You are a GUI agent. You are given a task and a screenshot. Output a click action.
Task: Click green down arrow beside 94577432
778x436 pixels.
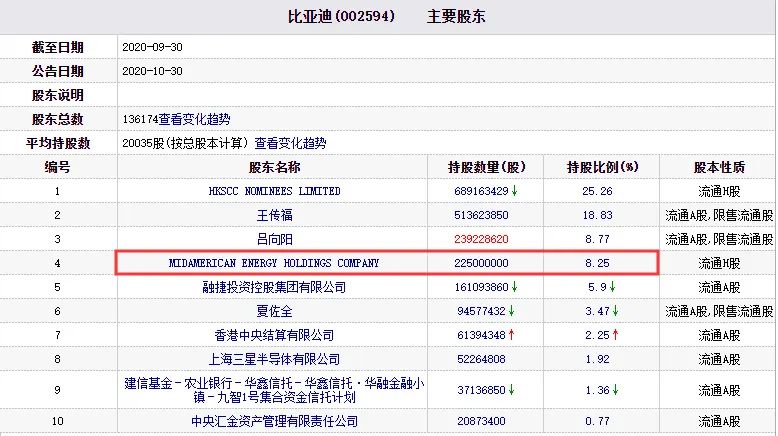click(x=512, y=311)
